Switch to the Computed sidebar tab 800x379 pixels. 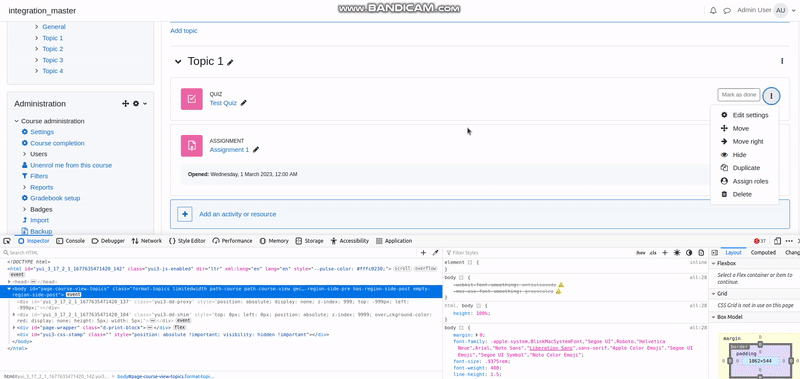click(x=763, y=252)
